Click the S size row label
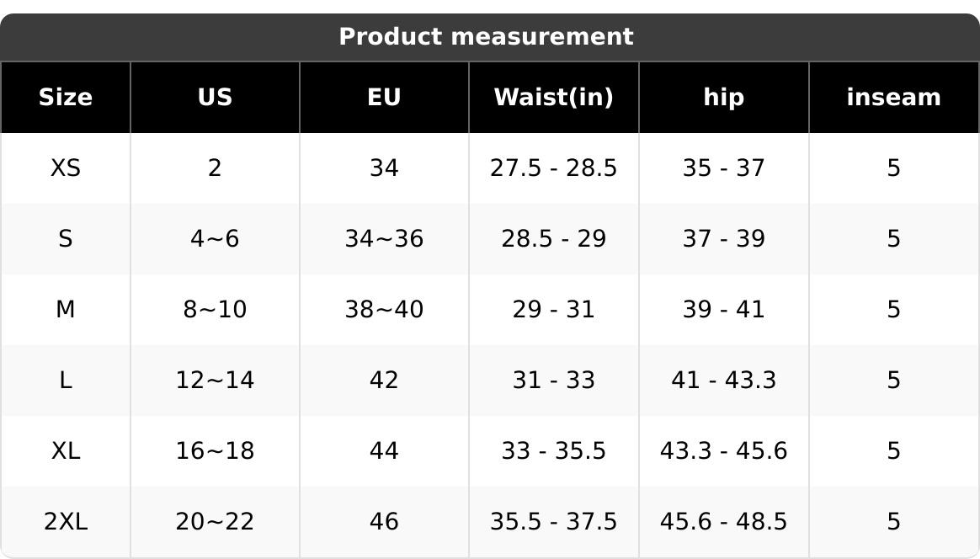The height and width of the screenshot is (559, 980). [66, 238]
